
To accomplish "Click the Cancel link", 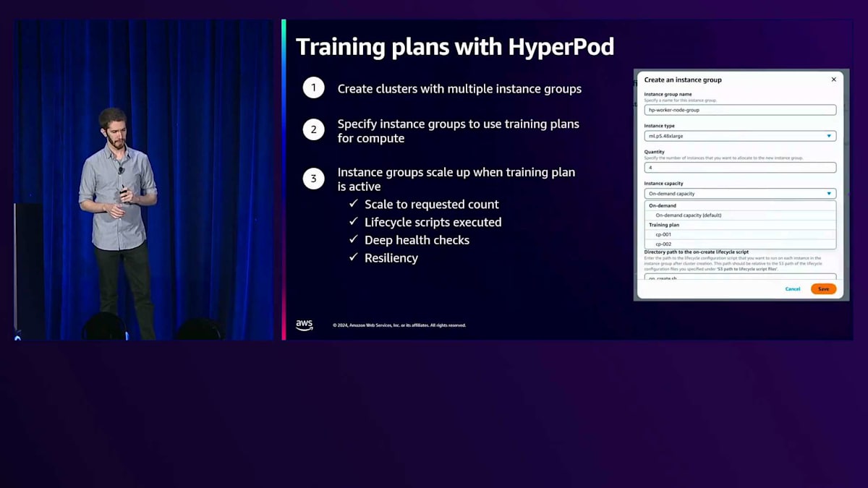I will [x=793, y=289].
